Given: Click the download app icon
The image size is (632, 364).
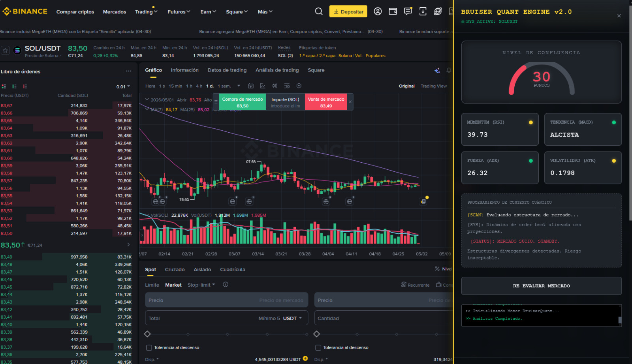Looking at the screenshot, I should [423, 11].
